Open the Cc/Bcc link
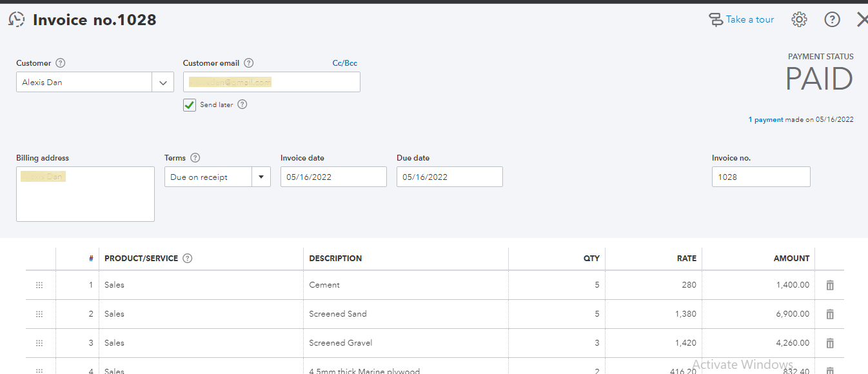This screenshot has width=868, height=374. [344, 63]
